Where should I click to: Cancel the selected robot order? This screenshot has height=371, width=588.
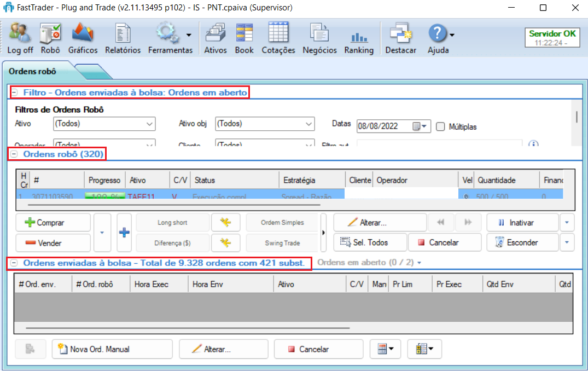[444, 243]
